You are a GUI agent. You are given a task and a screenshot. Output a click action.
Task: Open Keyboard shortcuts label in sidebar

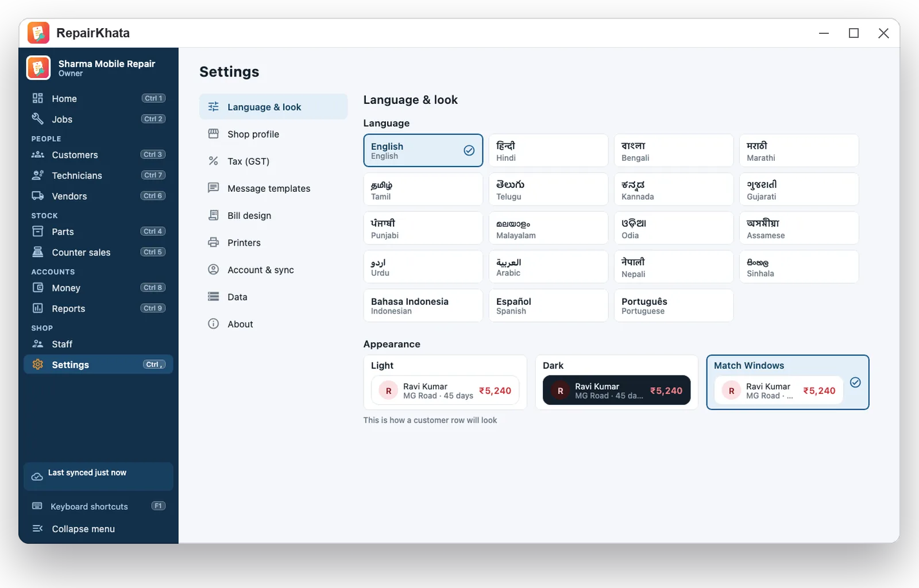pos(89,506)
